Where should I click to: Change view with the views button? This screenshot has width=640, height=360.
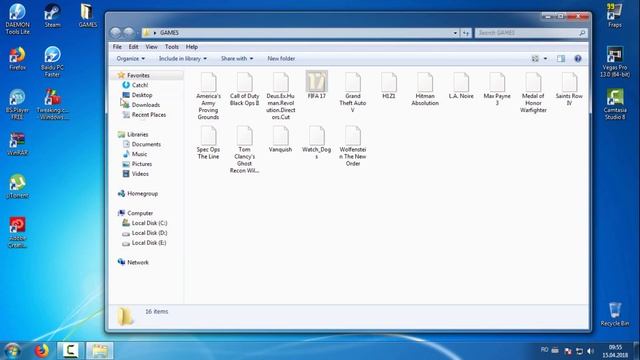[535, 59]
